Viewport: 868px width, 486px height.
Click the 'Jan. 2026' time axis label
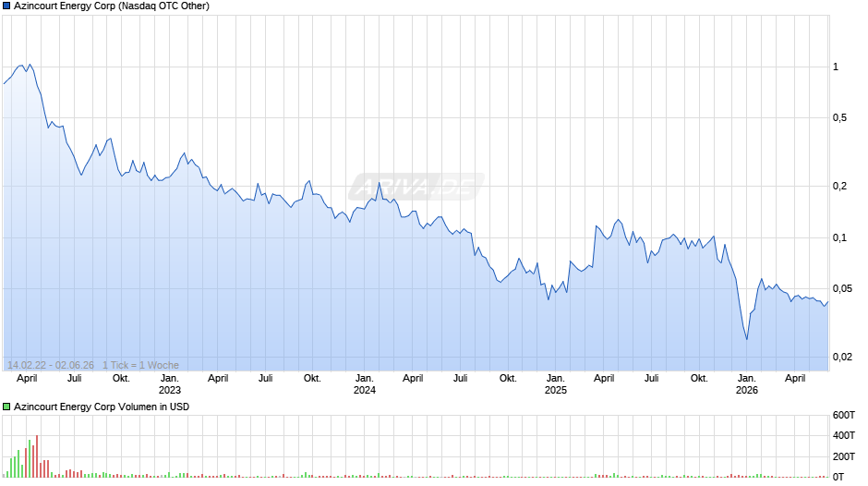(747, 384)
